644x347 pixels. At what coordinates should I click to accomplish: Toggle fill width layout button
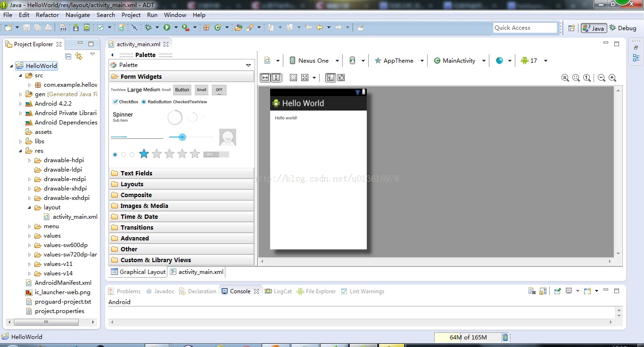click(x=265, y=78)
